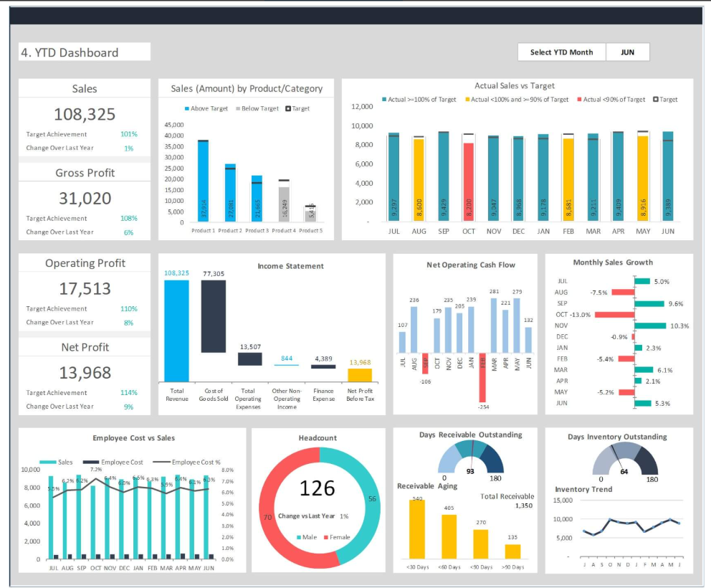The height and width of the screenshot is (588, 711).
Task: Click the negative FEB bar in Net Operating Cash Flow
Action: click(x=482, y=377)
